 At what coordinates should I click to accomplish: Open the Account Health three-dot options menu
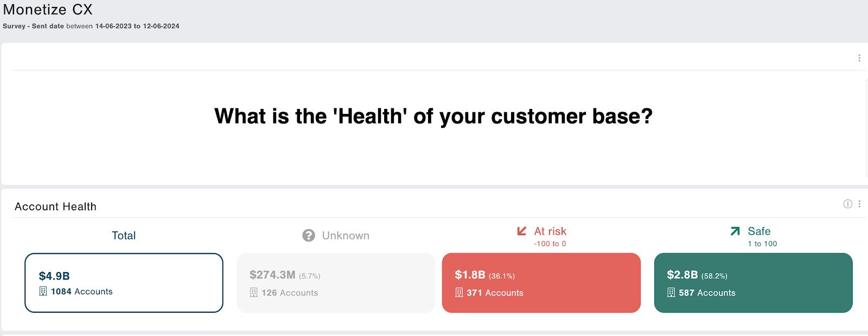(859, 204)
